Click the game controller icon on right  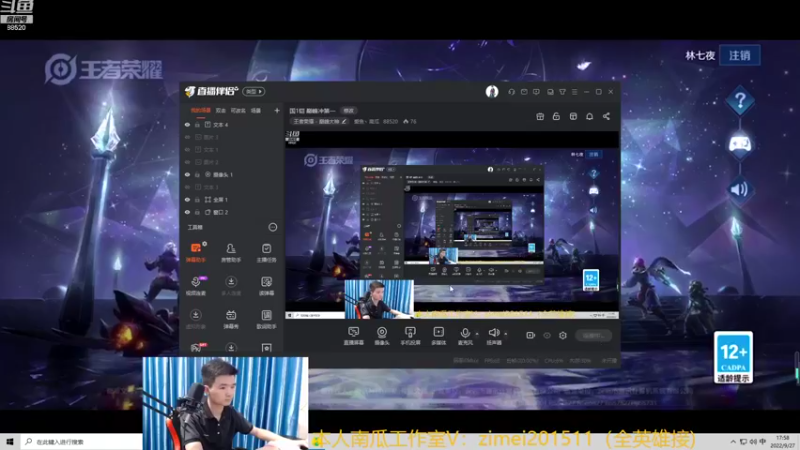[x=740, y=145]
